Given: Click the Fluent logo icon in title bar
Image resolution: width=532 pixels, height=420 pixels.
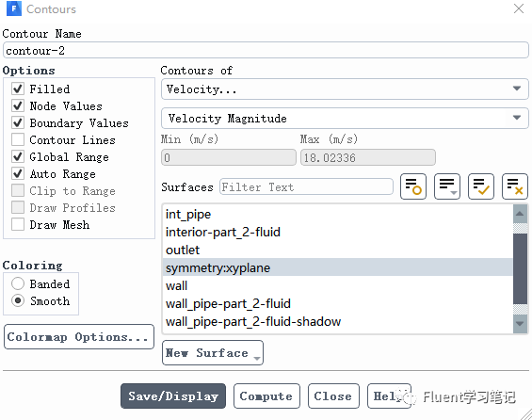Looking at the screenshot, I should click(x=13, y=8).
